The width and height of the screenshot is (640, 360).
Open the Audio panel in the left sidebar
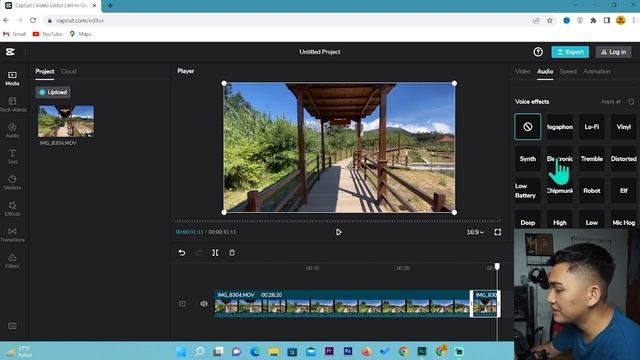tap(12, 131)
